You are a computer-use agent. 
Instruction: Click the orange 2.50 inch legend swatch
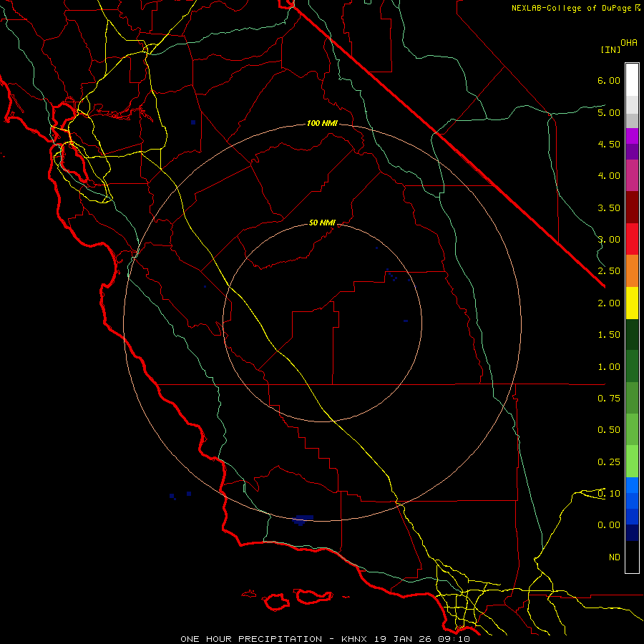tap(632, 271)
